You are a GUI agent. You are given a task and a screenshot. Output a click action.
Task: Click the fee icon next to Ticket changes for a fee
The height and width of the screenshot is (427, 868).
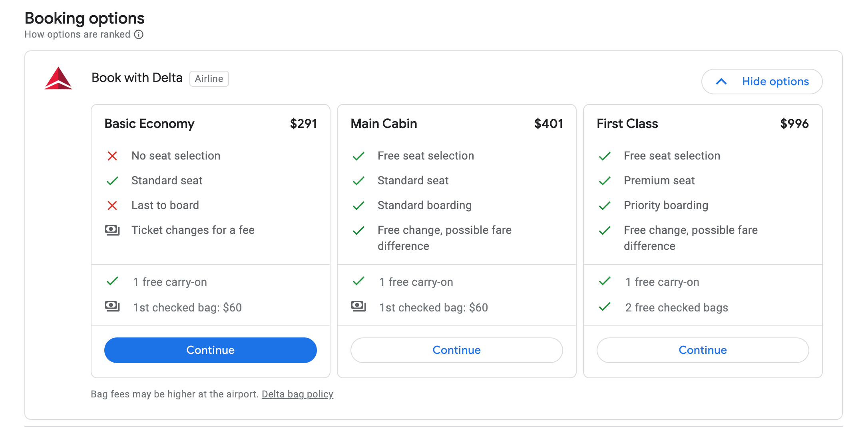click(112, 230)
